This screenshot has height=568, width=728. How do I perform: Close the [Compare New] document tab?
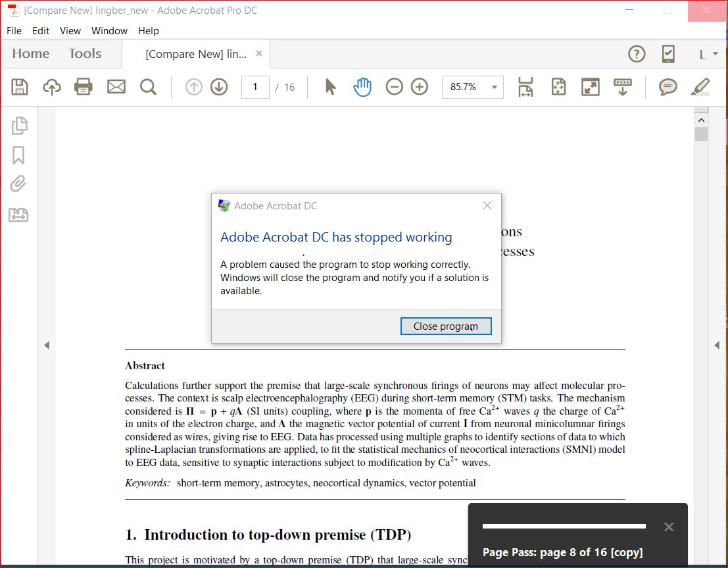coord(259,53)
